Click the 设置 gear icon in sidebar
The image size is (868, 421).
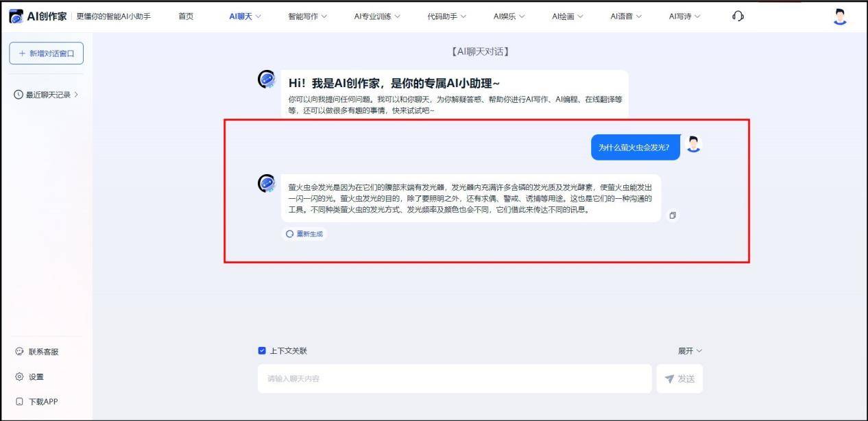click(19, 376)
